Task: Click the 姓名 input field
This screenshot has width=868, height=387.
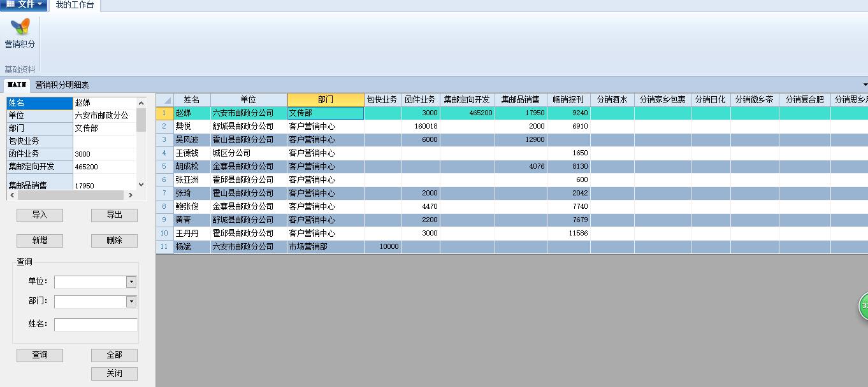Action: click(x=96, y=325)
